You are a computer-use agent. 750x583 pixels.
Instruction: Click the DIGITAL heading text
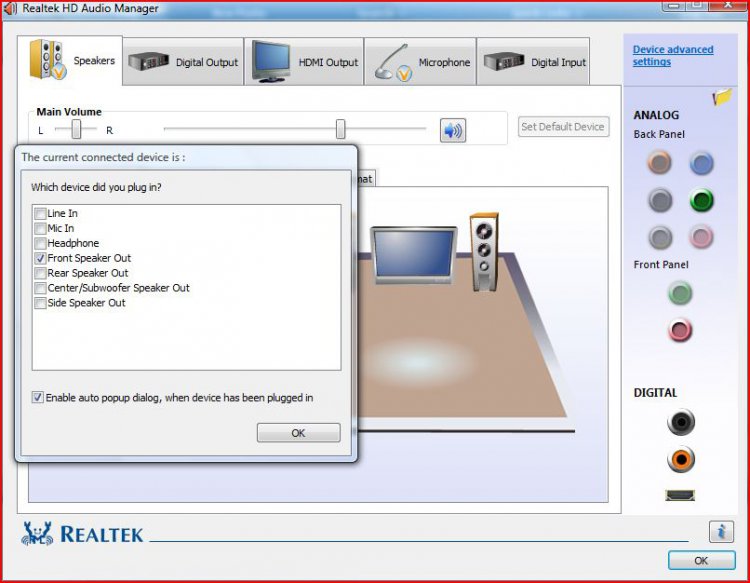point(655,393)
